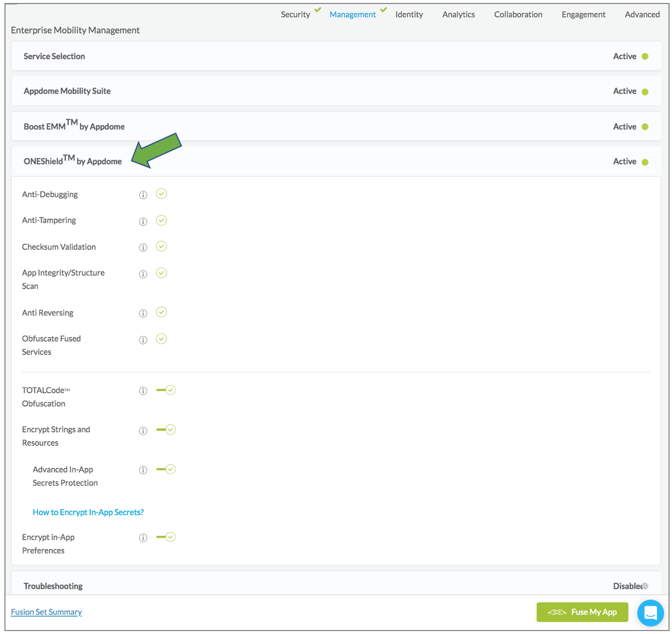672x634 pixels.
Task: Click the Anti Reversing label
Action: pos(48,313)
